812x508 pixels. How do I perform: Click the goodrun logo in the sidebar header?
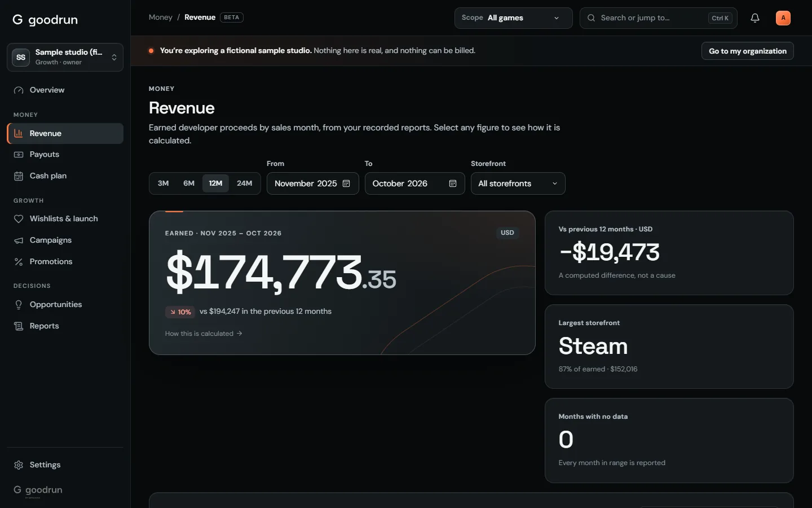tap(45, 20)
